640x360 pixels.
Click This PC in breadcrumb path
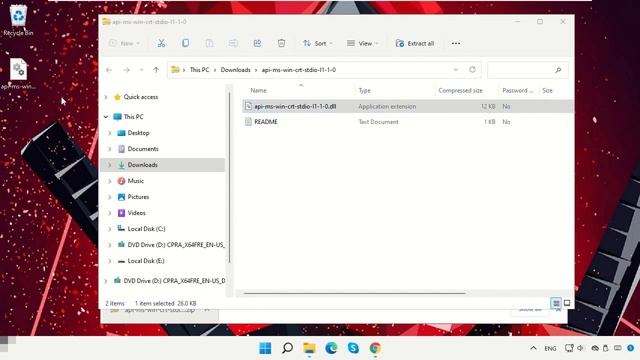point(199,70)
